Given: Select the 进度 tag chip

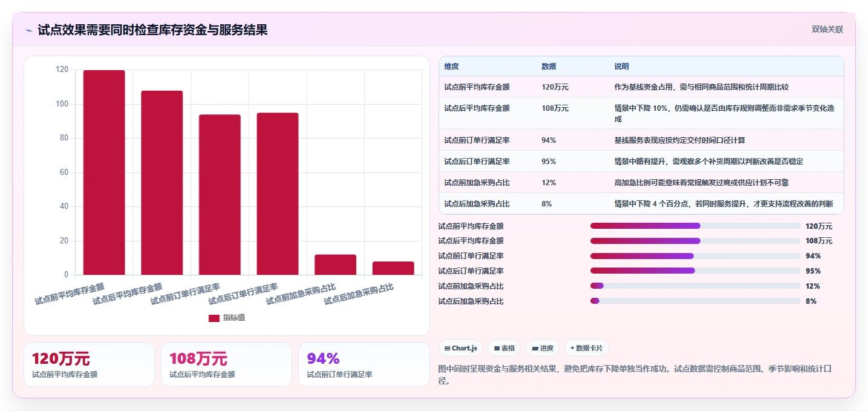Looking at the screenshot, I should pos(543,348).
